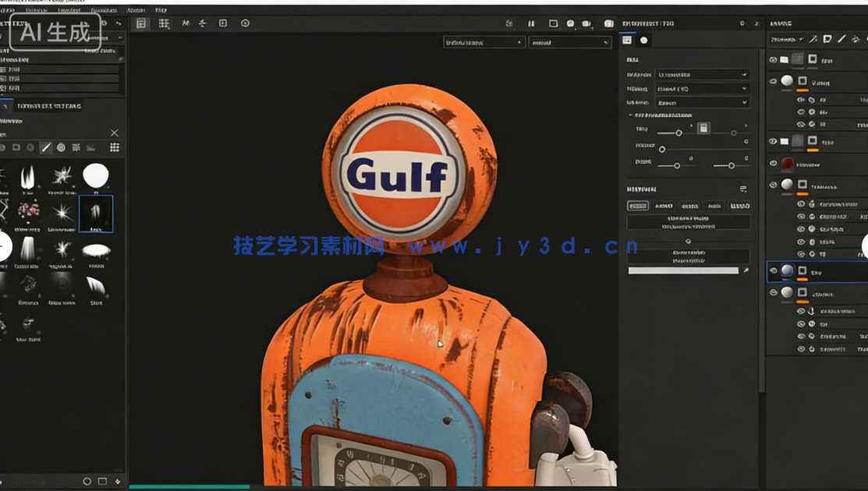Select the brush settings icon atop the properties panel
Image resolution: width=868 pixels, height=491 pixels.
click(x=625, y=41)
